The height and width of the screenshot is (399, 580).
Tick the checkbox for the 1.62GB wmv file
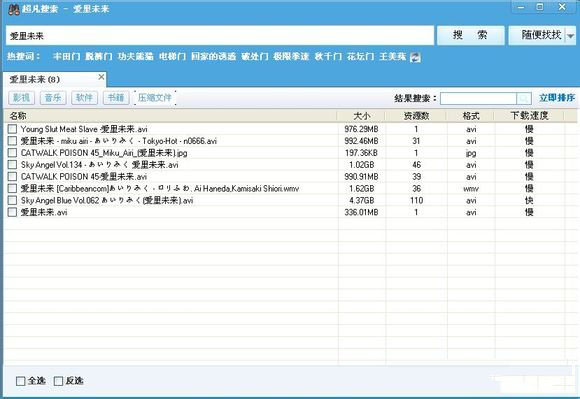click(x=12, y=188)
